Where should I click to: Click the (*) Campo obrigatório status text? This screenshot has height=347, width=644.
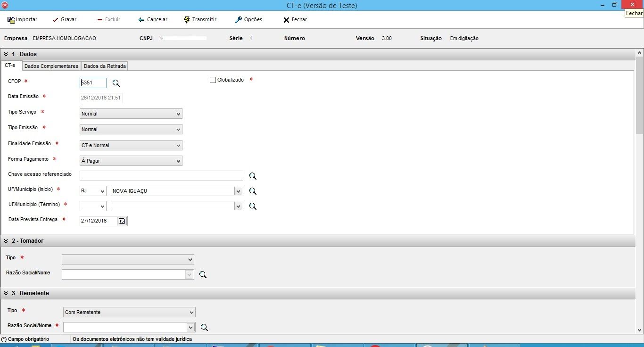pos(25,339)
